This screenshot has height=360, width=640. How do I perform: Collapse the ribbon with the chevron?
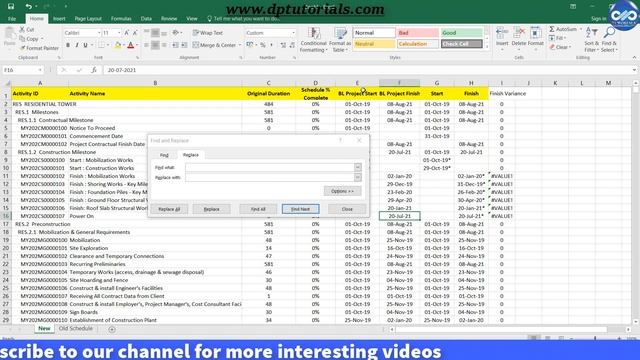(634, 58)
